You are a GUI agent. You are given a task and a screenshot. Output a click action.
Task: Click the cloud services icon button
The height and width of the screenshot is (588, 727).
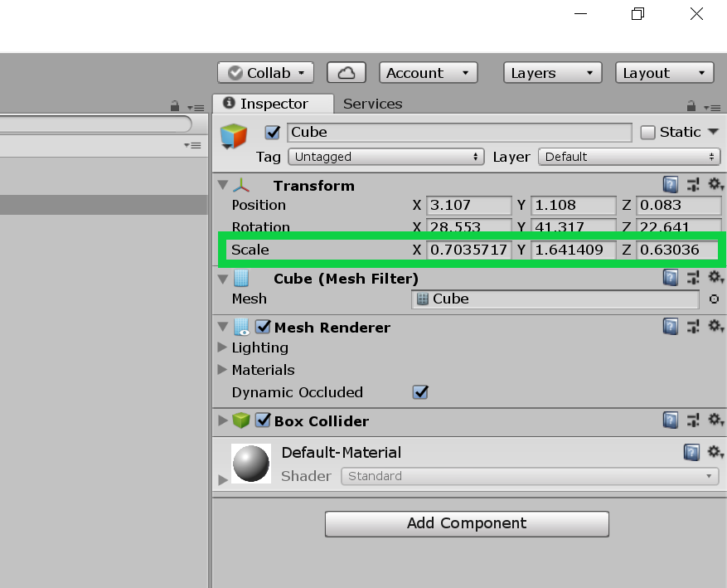pyautogui.click(x=347, y=73)
